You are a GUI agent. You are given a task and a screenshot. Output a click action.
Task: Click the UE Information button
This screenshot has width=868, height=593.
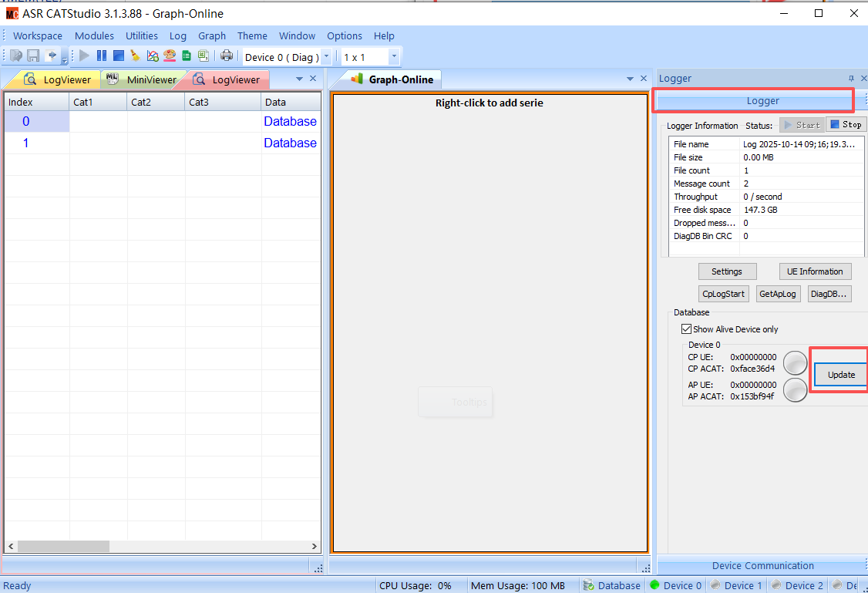click(815, 271)
